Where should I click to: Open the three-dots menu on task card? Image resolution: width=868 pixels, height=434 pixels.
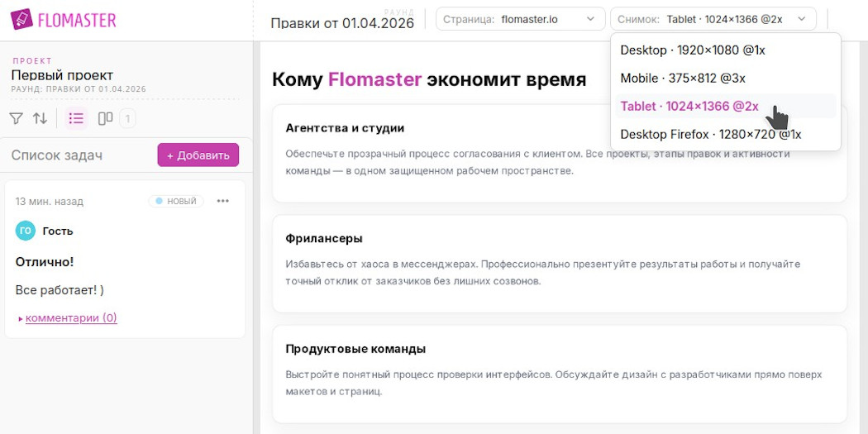coord(223,201)
